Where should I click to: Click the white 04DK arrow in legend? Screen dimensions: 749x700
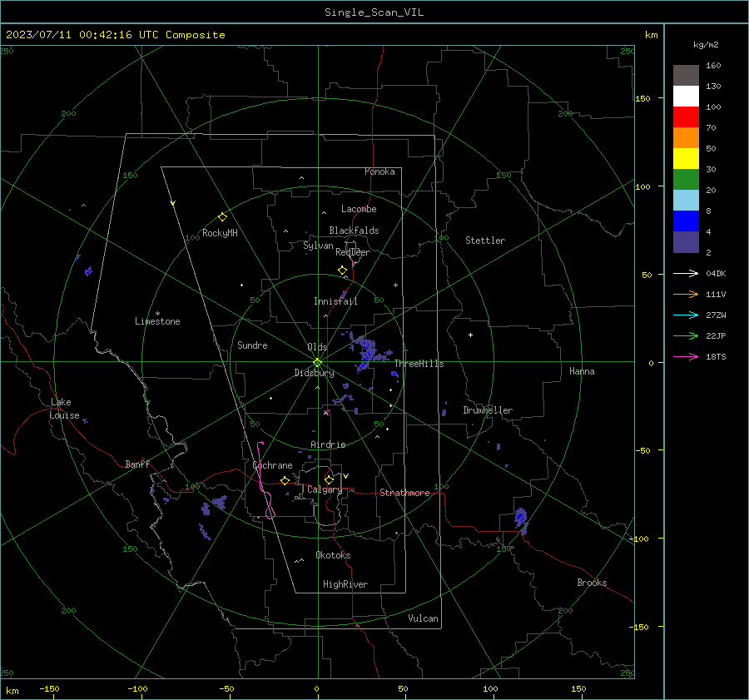(686, 273)
